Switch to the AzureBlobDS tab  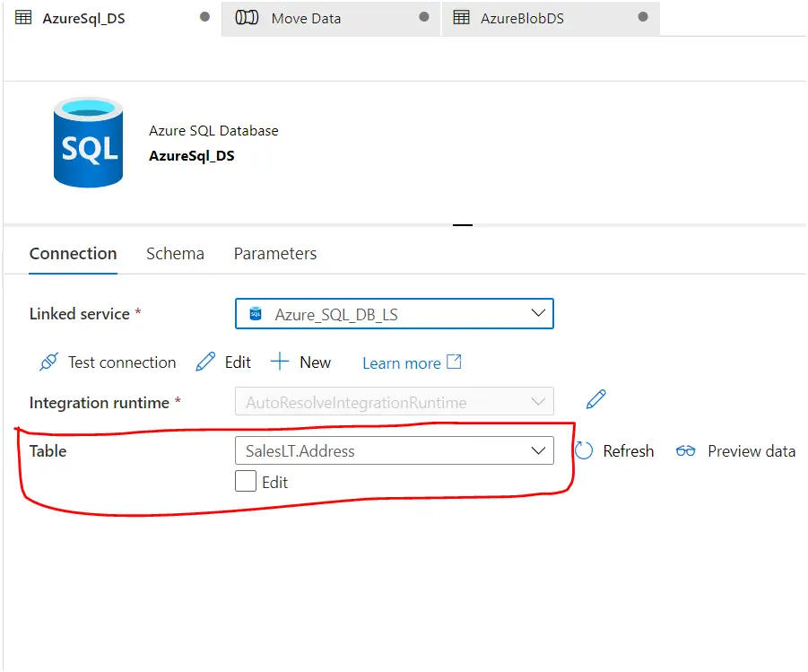pyautogui.click(x=551, y=18)
